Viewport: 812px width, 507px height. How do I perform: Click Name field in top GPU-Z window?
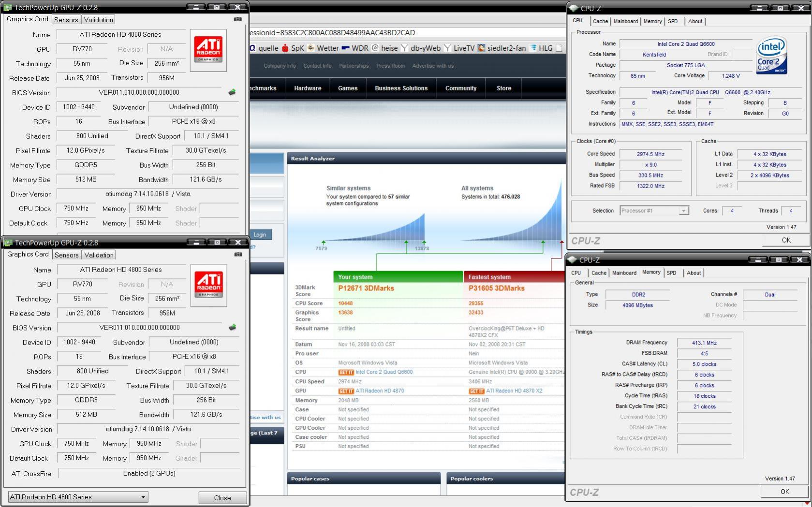121,35
